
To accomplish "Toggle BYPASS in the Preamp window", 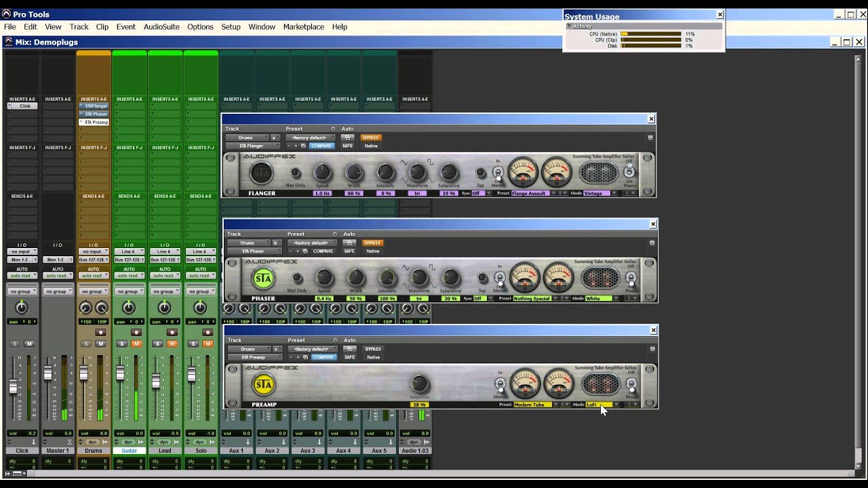I will (x=373, y=349).
